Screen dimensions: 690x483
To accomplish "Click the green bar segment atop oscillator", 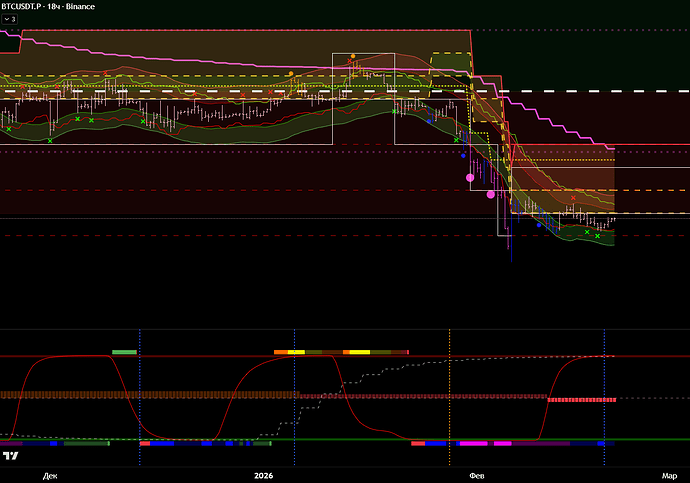I will [x=124, y=352].
